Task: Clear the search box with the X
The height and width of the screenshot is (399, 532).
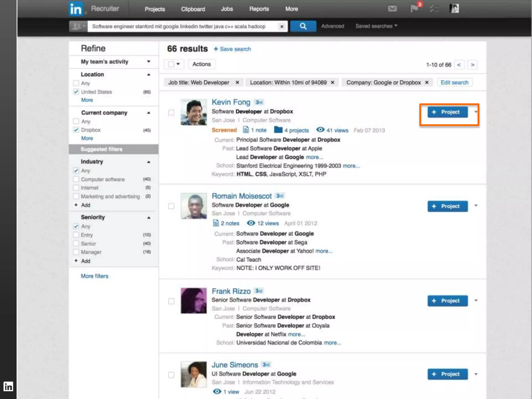Action: [x=282, y=26]
